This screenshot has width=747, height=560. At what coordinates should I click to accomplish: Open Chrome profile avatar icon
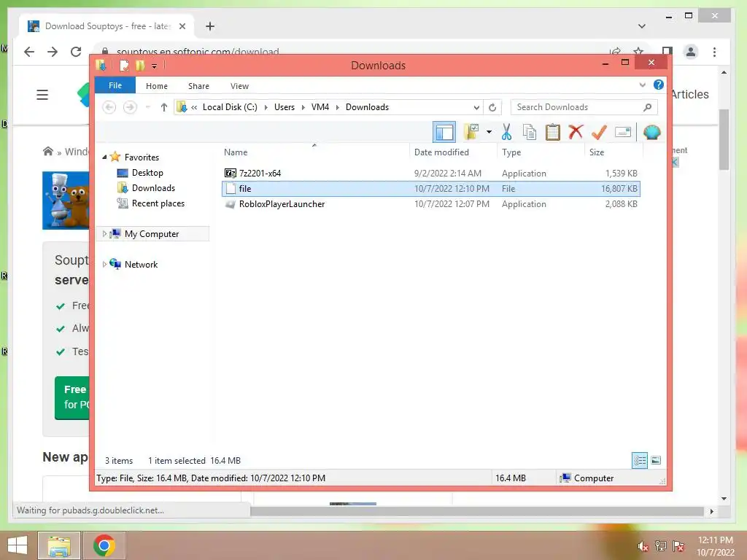[690, 52]
